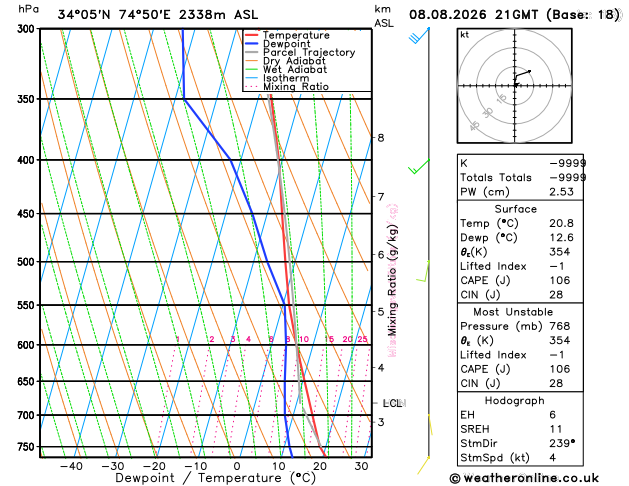Click the 'Wet Adiabat' legend label
This screenshot has width=629, height=486.
pos(295,69)
